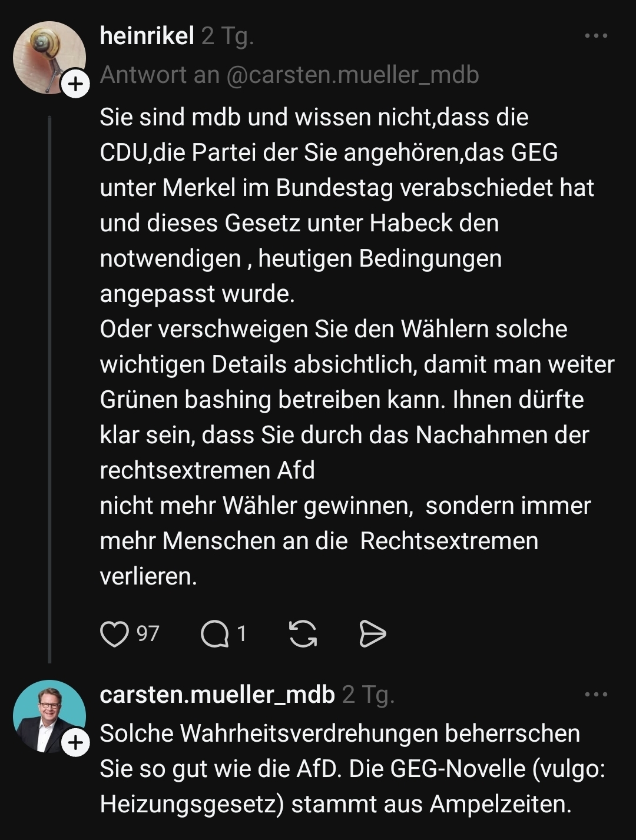Open three-dot menu on carsten.mueller_mdb's reply
Image resolution: width=636 pixels, height=840 pixels.
coord(596,695)
